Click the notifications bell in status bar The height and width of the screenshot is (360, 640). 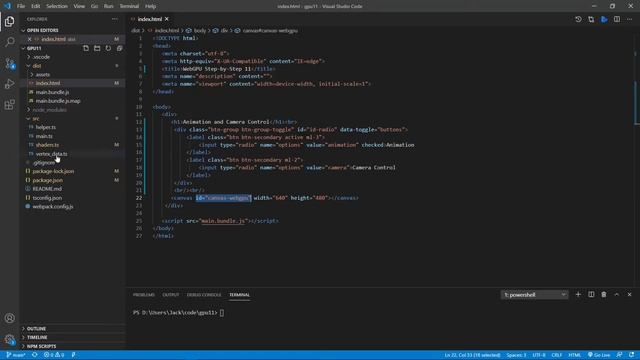pos(631,355)
